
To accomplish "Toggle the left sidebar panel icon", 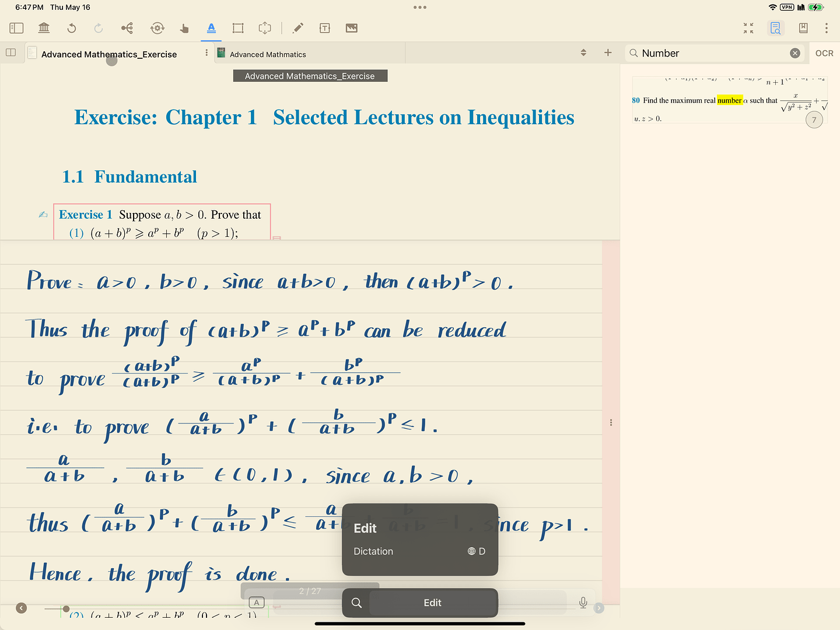I will tap(16, 28).
